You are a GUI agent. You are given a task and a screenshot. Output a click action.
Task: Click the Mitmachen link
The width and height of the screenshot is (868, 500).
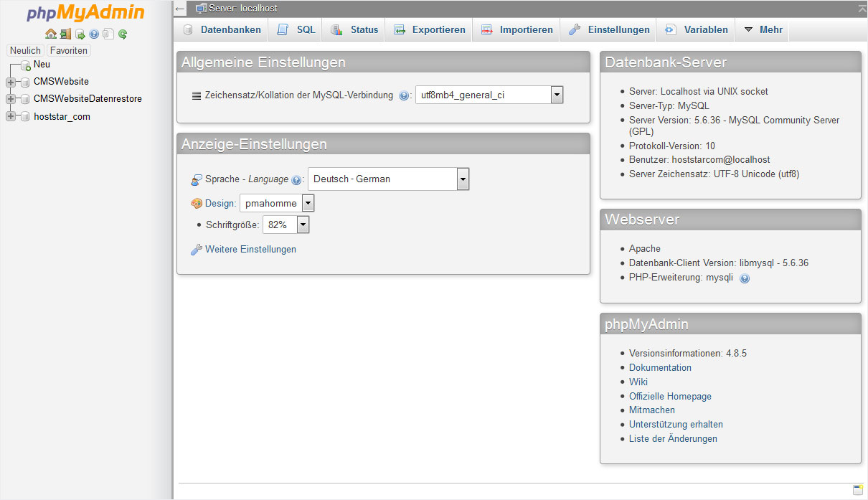tap(652, 410)
